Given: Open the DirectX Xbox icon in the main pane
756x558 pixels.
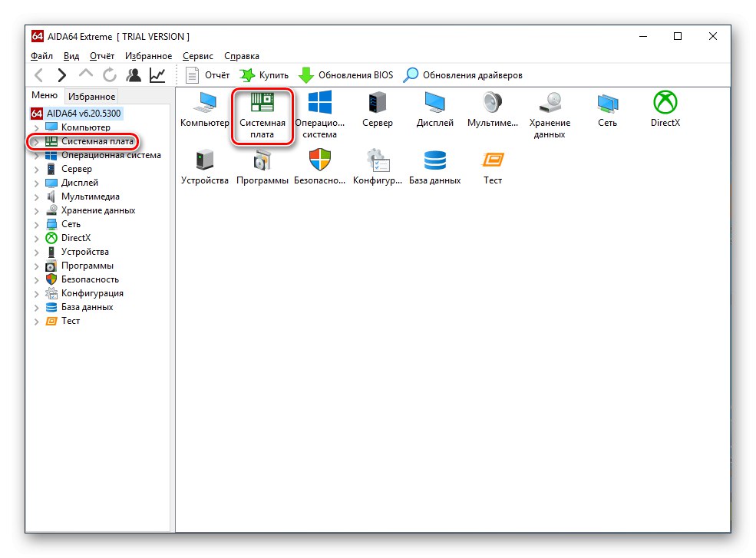Looking at the screenshot, I should (665, 103).
